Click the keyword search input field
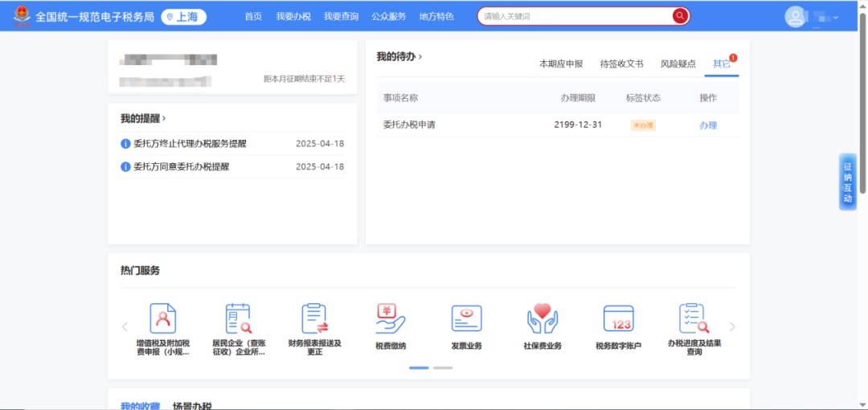Viewport: 868px width, 410px height. pyautogui.click(x=575, y=16)
